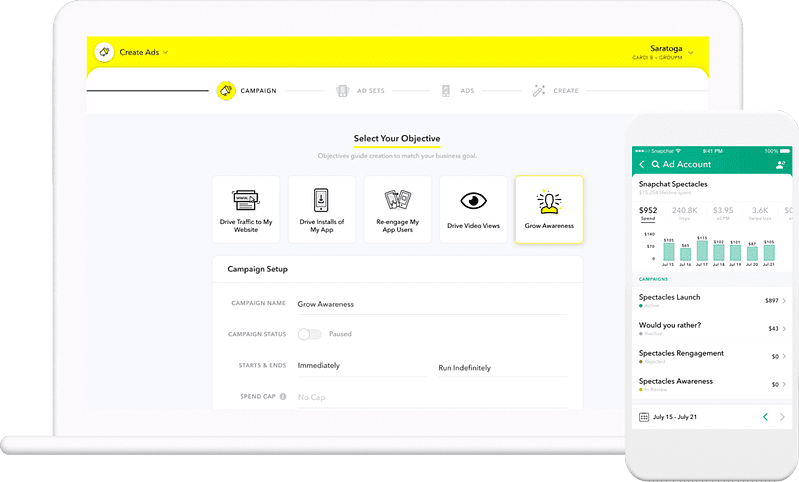Go to the Ad Sets step

[x=360, y=91]
